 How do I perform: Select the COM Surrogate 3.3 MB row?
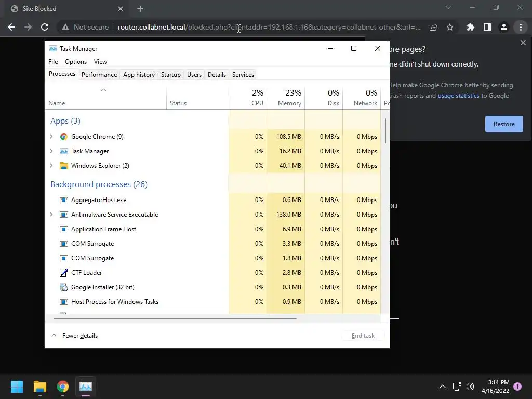point(212,244)
